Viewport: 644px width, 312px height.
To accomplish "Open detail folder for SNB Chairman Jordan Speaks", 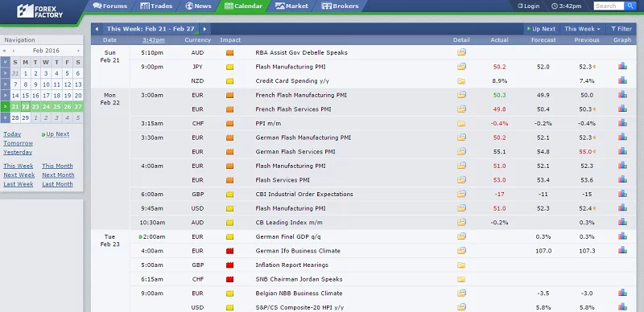I will [x=461, y=279].
